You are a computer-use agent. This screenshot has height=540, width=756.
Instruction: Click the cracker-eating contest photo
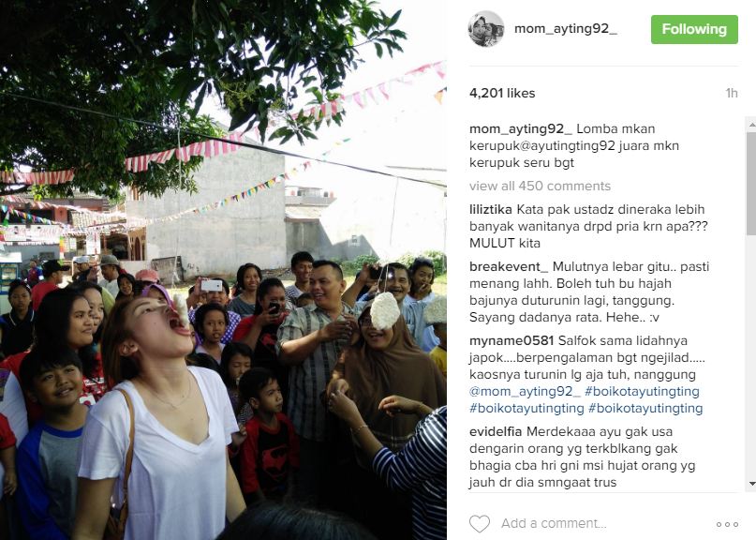pos(223,270)
